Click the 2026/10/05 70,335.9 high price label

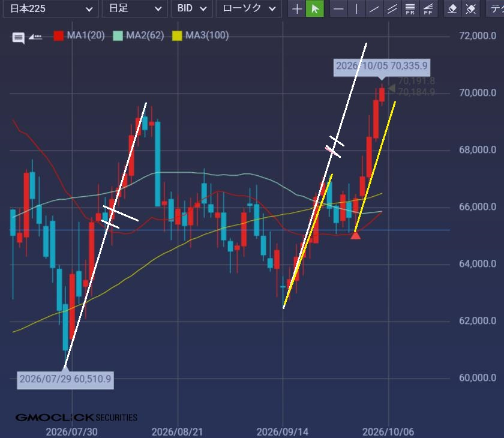[382, 67]
